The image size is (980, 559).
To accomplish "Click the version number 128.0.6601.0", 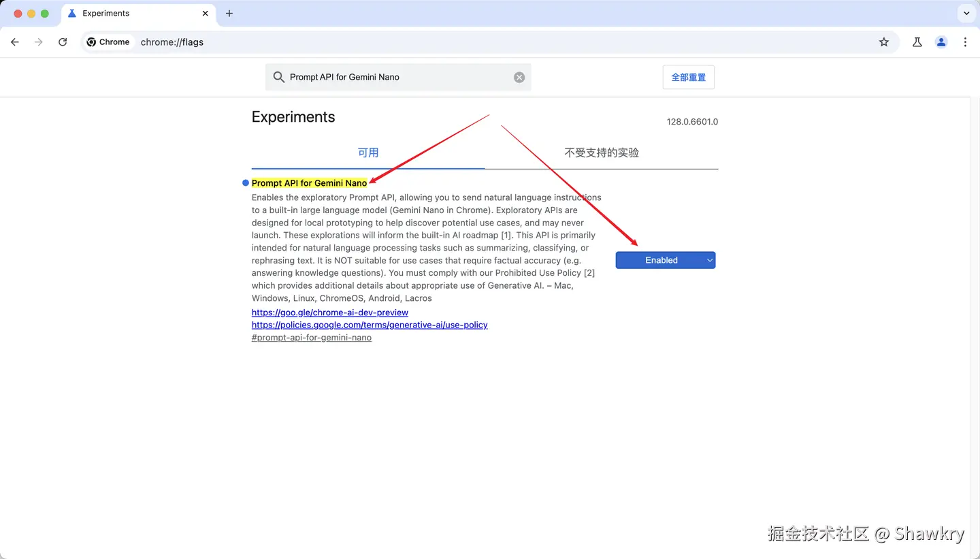I will click(x=692, y=122).
